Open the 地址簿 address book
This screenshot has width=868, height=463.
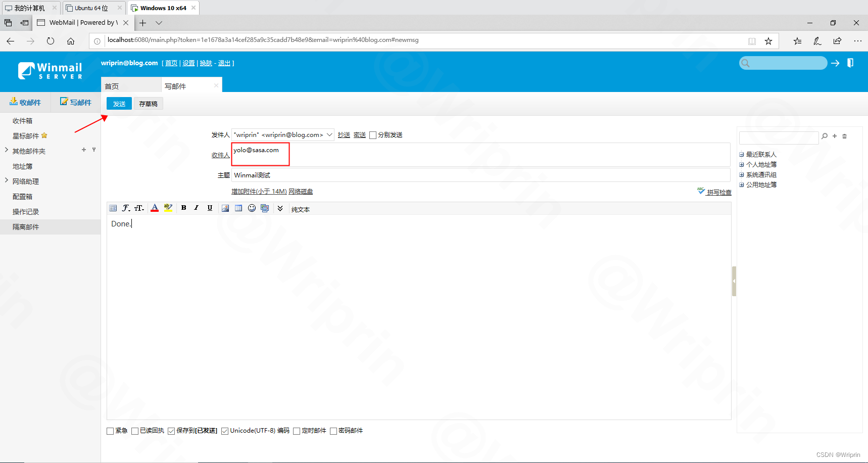coord(22,166)
